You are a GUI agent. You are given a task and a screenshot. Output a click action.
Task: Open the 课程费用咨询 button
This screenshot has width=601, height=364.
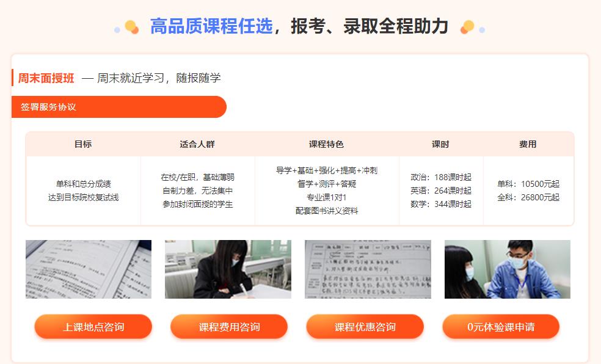229,327
